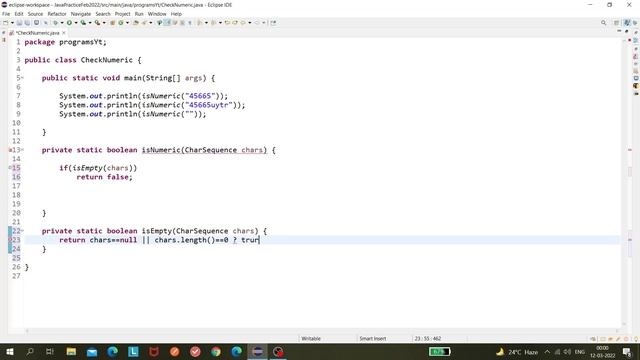This screenshot has width=640, height=360.
Task: Open dropdown arrow next to New Class icon
Action: point(127,23)
